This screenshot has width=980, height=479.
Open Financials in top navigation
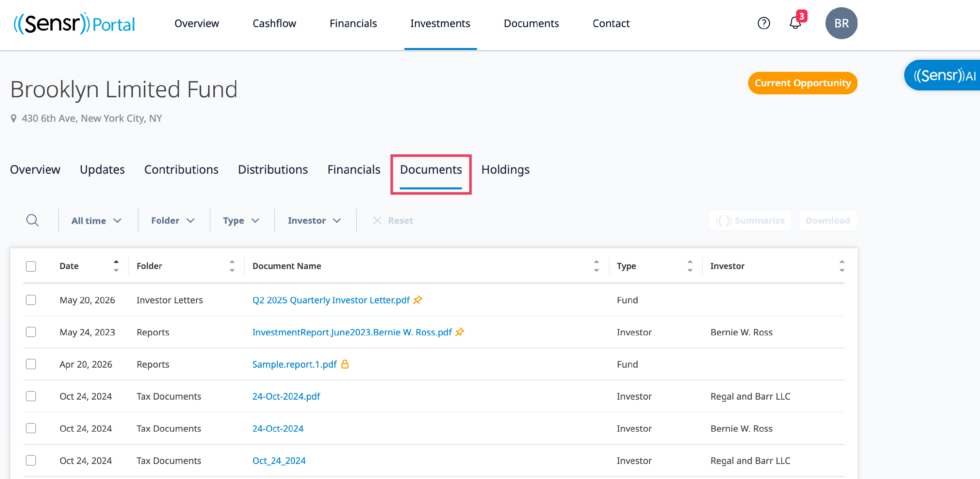coord(353,24)
